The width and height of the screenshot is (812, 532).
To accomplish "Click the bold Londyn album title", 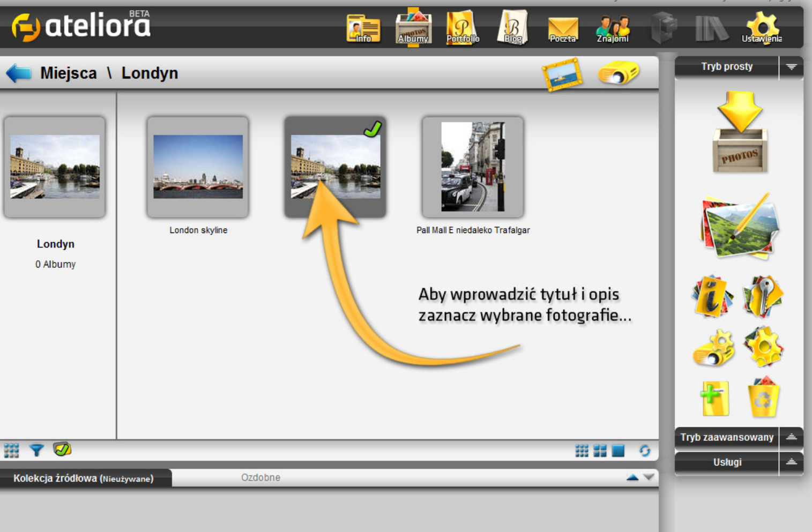I will [56, 244].
